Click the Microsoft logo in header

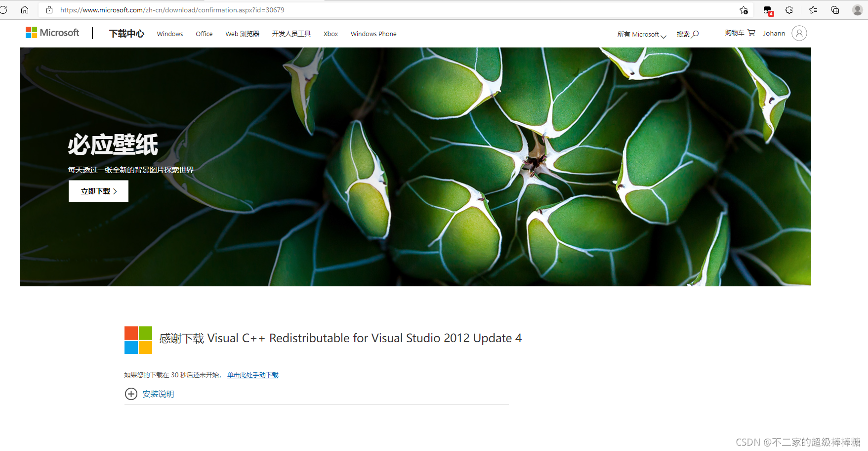click(52, 33)
